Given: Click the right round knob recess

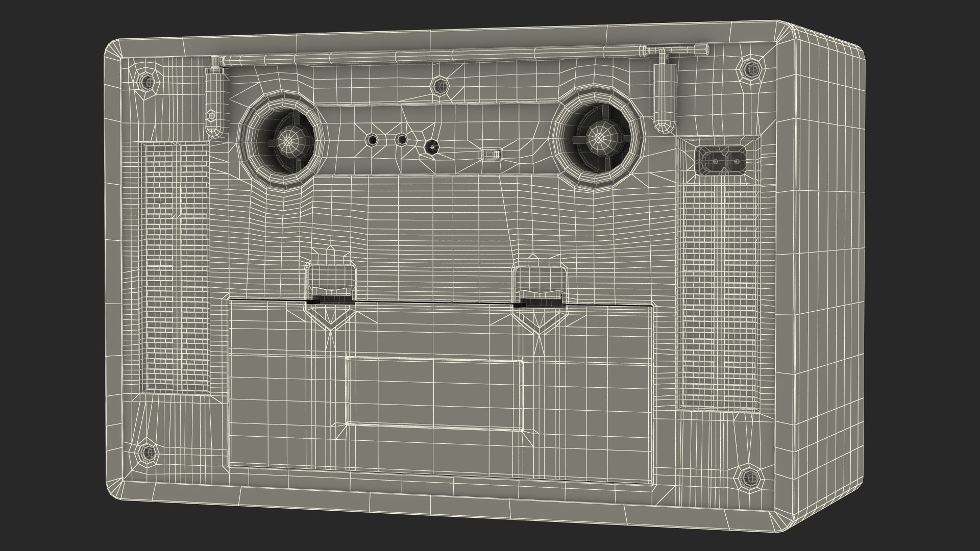Looking at the screenshot, I should pos(597,137).
